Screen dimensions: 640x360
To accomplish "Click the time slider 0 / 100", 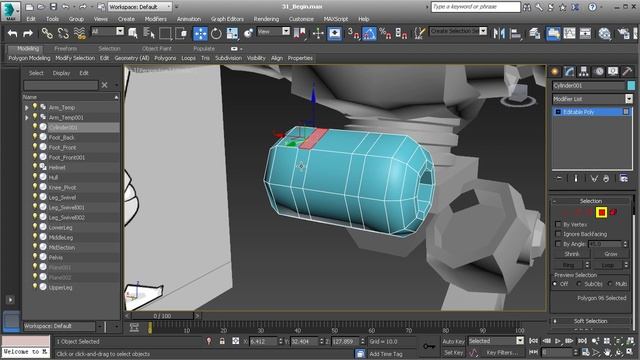I will 162,316.
